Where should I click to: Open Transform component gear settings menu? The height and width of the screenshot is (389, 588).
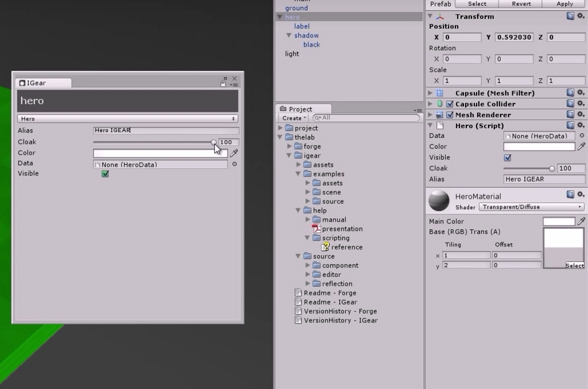(581, 16)
